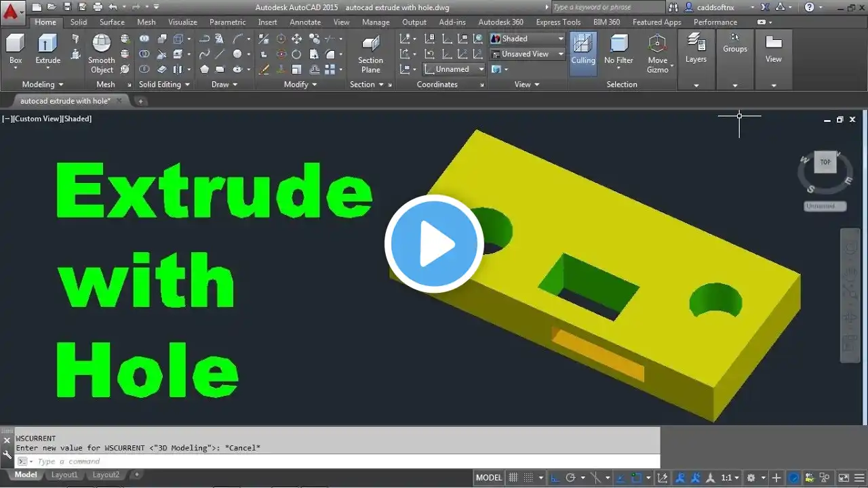Click the Draw panel polygon tool
The width and height of the screenshot is (868, 488).
tap(204, 69)
